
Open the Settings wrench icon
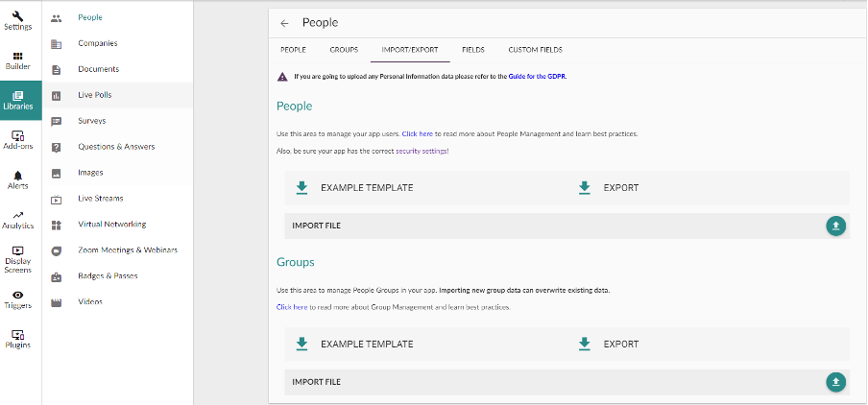click(x=18, y=16)
